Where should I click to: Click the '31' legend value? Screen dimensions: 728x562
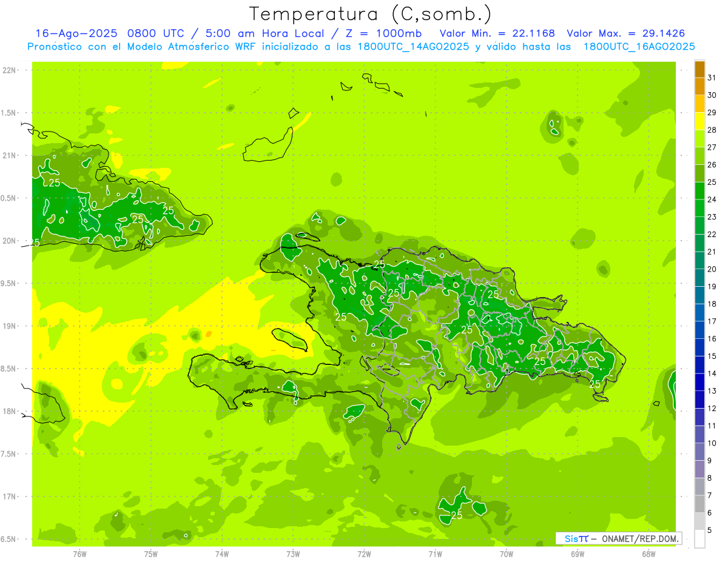(x=712, y=78)
